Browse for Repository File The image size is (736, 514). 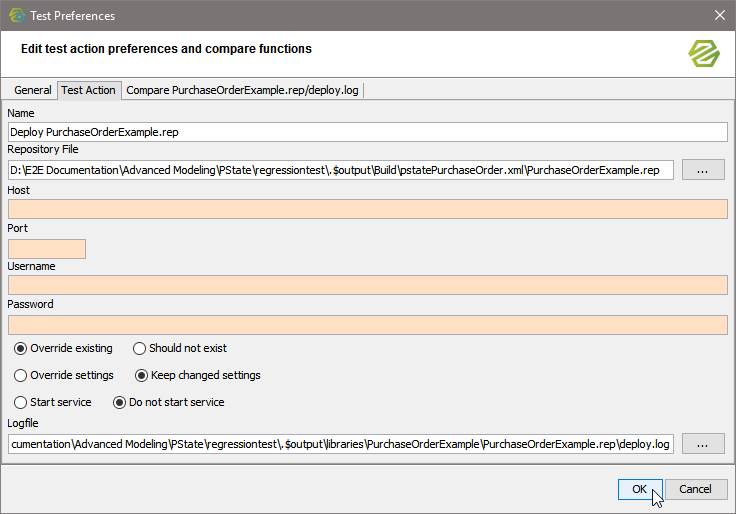pyautogui.click(x=703, y=170)
